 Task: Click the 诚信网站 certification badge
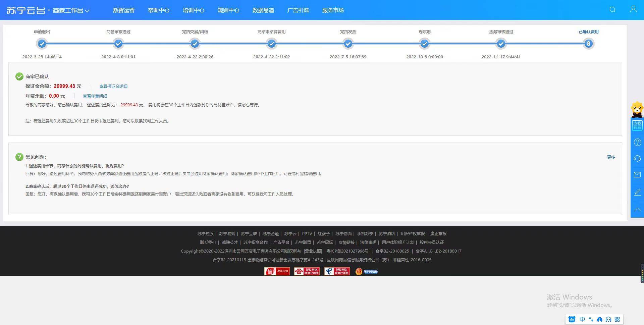tap(277, 271)
